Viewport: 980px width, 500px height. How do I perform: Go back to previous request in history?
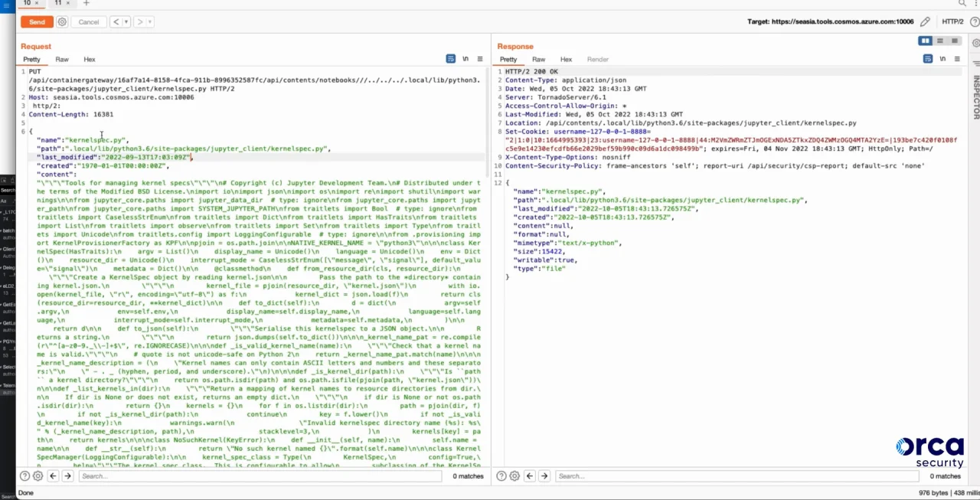[x=116, y=22]
